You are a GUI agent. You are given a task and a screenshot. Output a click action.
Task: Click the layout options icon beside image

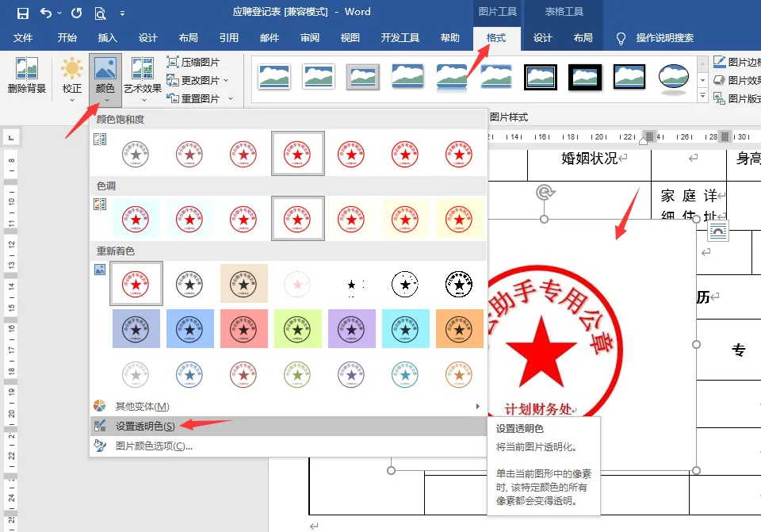[x=718, y=232]
